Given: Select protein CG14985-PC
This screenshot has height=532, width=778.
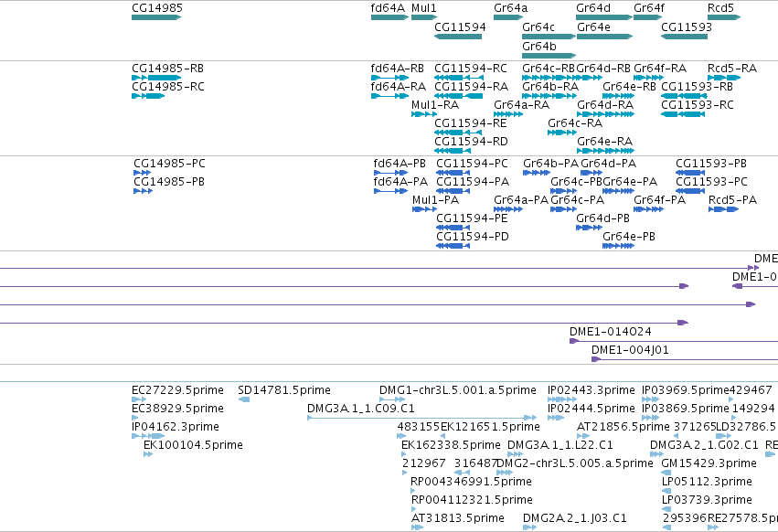Looking at the screenshot, I should click(142, 173).
